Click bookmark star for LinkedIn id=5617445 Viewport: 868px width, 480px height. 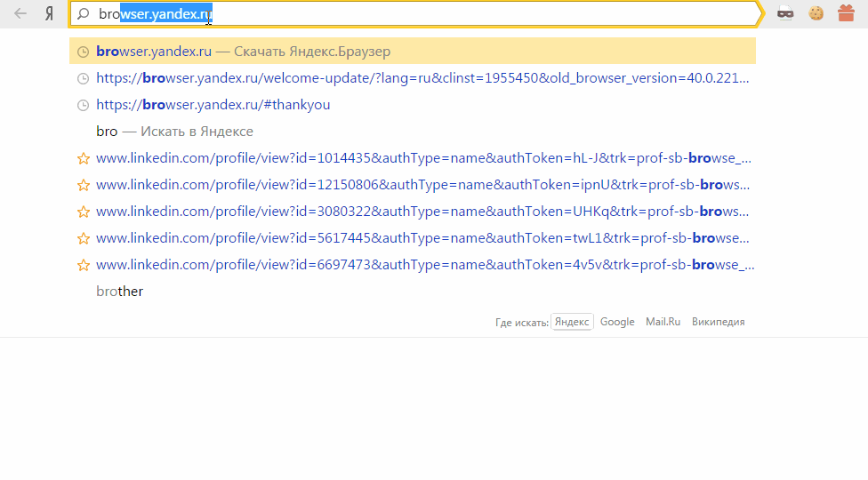click(x=83, y=238)
